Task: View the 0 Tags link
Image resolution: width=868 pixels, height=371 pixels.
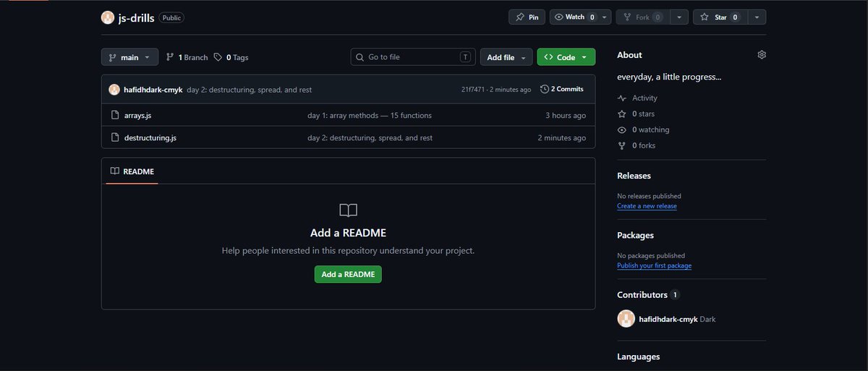Action: pyautogui.click(x=231, y=57)
